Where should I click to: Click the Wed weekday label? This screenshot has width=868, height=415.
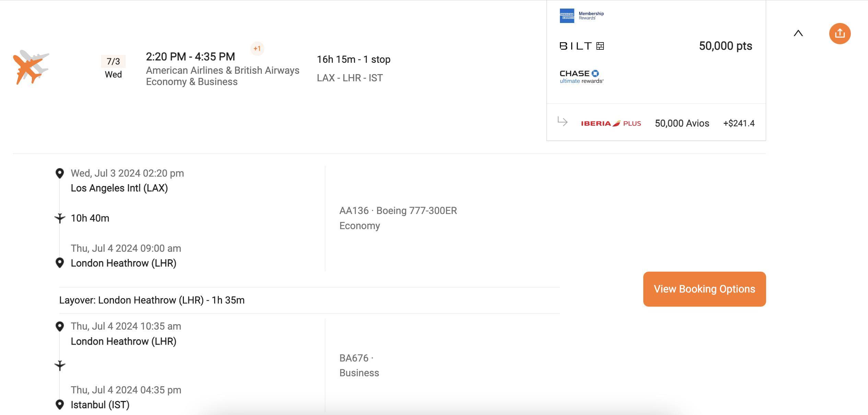(x=113, y=74)
